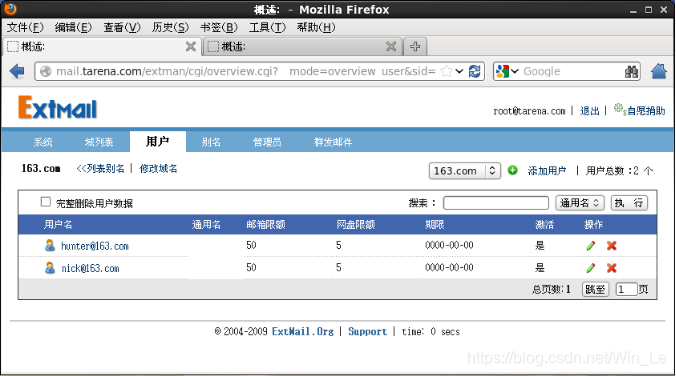This screenshot has width=676, height=376.
Task: Click the ExtMail logo
Action: pyautogui.click(x=57, y=108)
